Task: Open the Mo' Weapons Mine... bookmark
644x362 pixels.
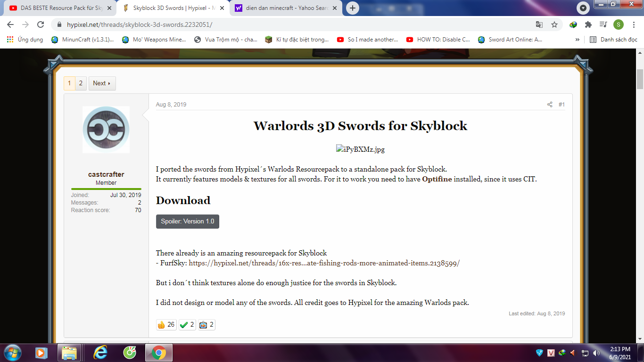Action: pos(154,40)
